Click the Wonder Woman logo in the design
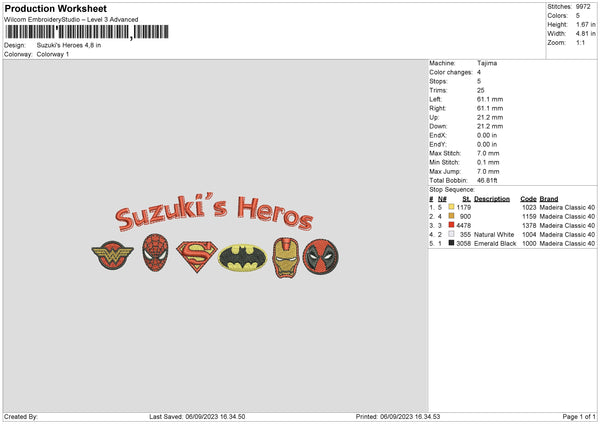 112,256
